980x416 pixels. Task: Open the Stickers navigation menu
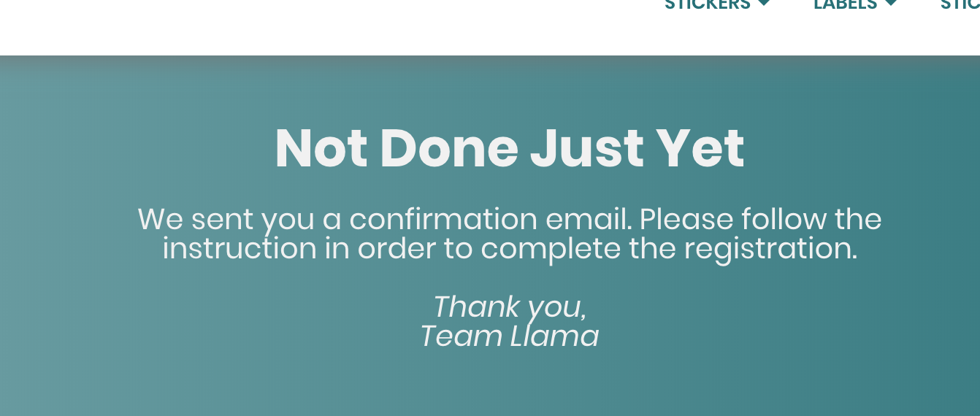707,4
